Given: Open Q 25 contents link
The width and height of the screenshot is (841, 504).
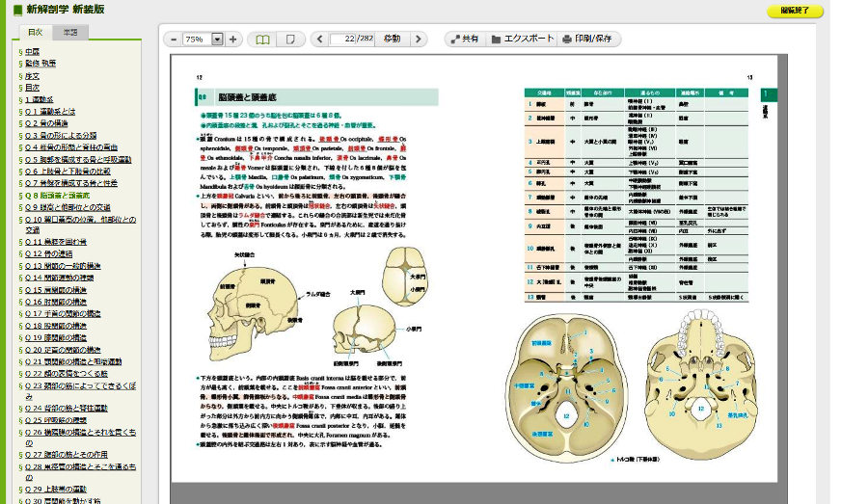Looking at the screenshot, I should point(55,420).
